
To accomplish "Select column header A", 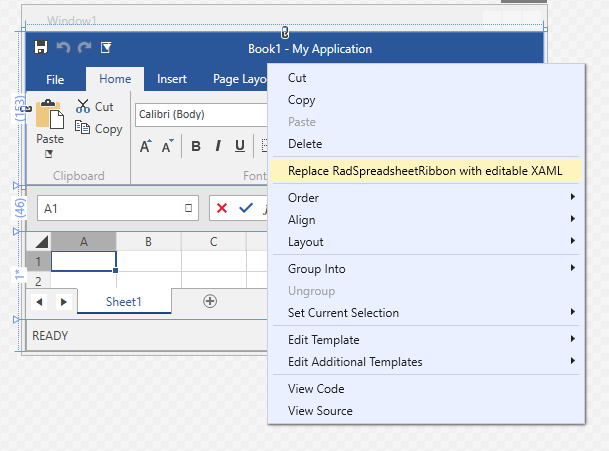I will coord(84,242).
